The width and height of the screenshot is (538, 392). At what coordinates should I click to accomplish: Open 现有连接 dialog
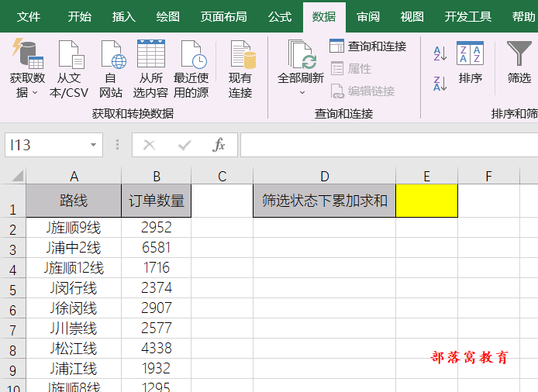click(240, 69)
